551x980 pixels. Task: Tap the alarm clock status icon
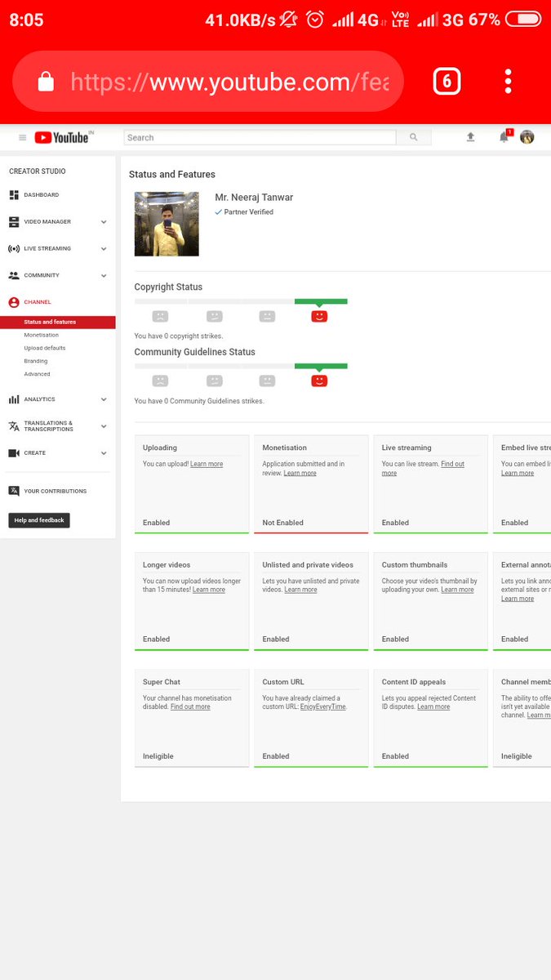click(x=315, y=20)
